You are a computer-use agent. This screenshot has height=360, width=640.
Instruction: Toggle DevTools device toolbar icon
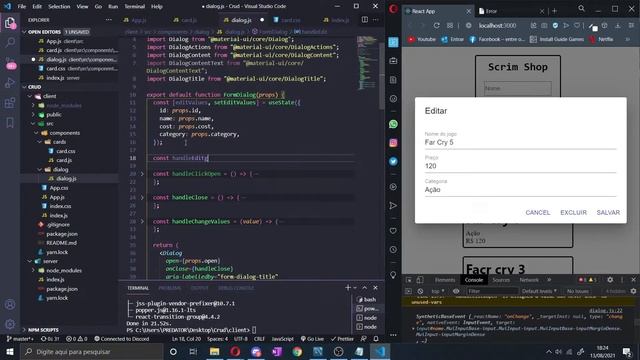(420, 280)
